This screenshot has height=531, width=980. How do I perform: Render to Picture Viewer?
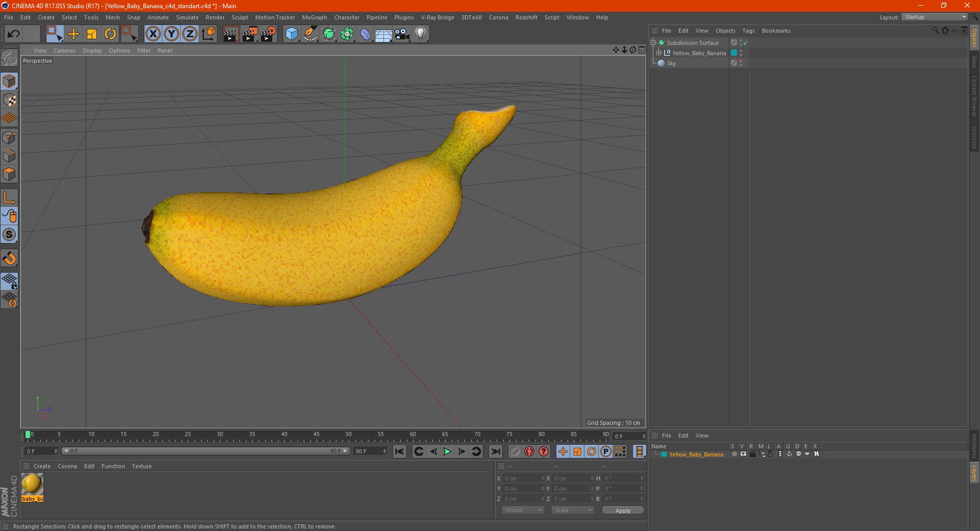[x=250, y=34]
